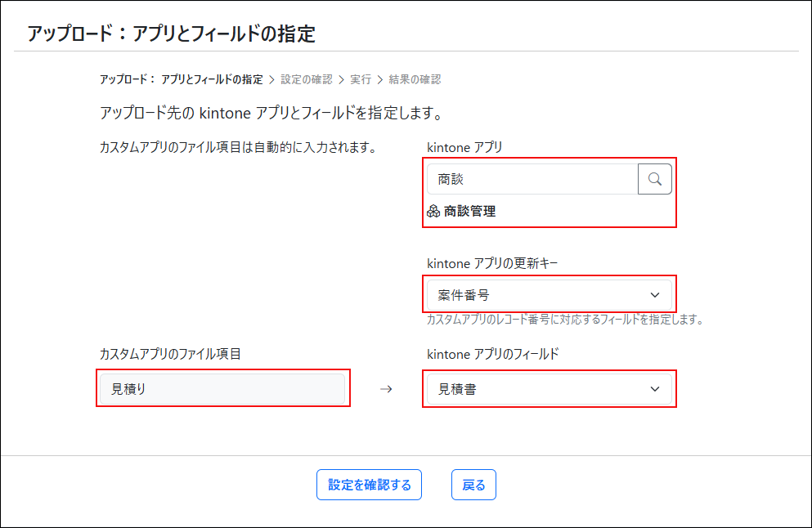This screenshot has height=528, width=812.
Task: Click the magnifying glass search icon
Action: tap(656, 178)
